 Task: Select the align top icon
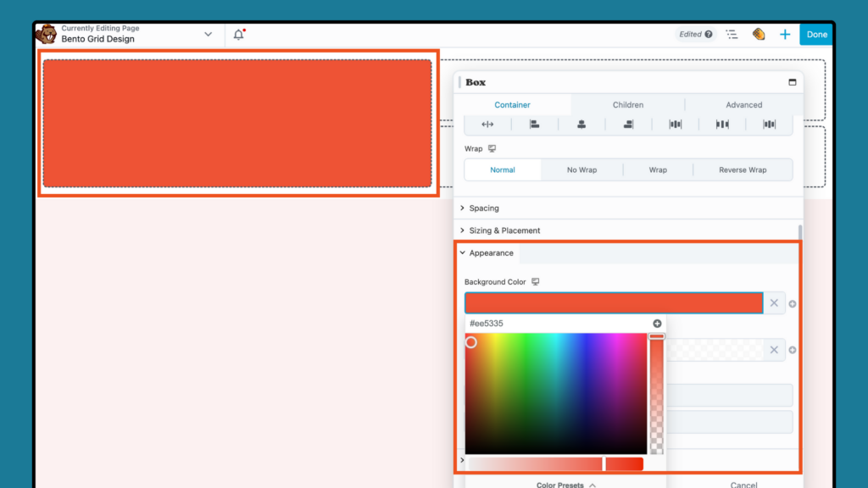[536, 124]
